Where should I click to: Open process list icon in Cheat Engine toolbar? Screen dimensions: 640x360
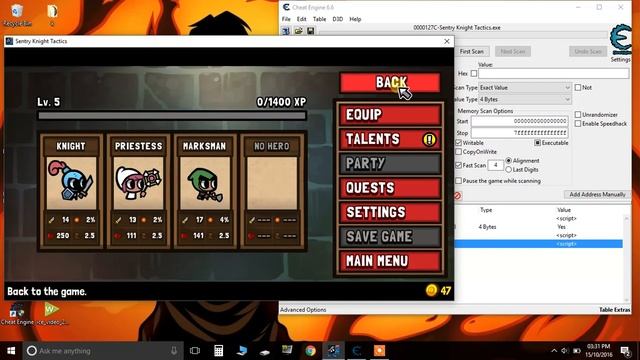286,31
